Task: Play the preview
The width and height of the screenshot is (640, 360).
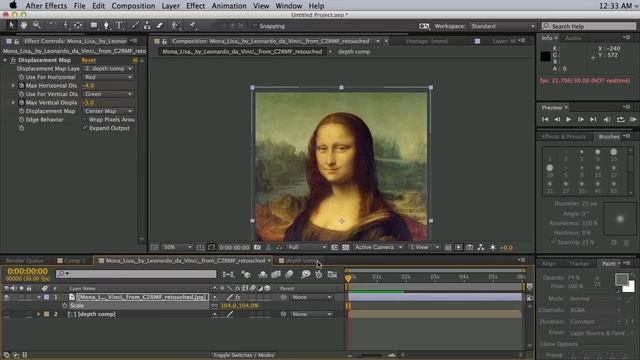Action: [569, 119]
